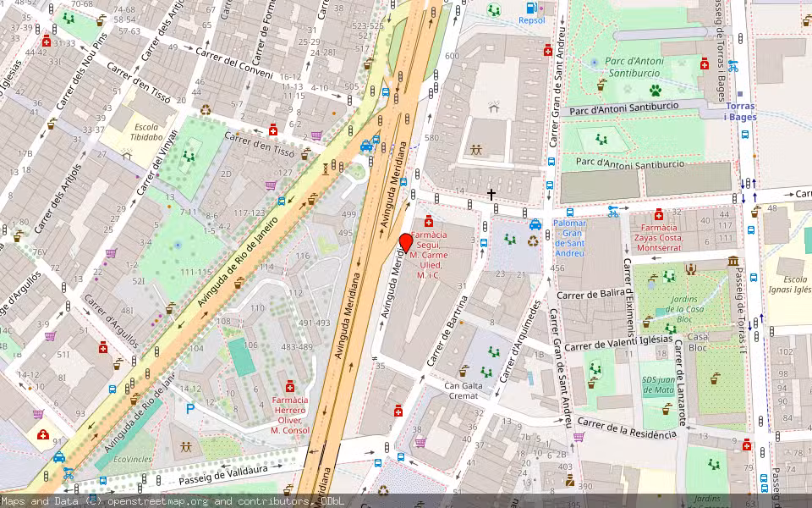Click the Carrer de Balira street label

tap(590, 294)
